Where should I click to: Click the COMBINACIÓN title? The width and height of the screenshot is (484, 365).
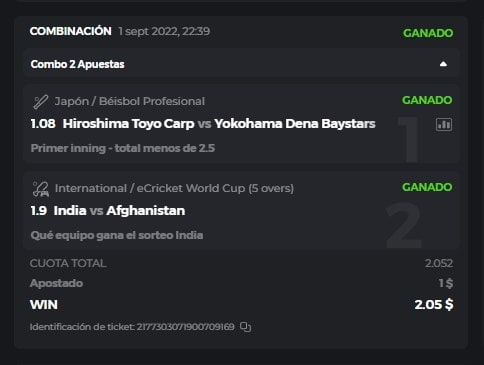coord(71,31)
